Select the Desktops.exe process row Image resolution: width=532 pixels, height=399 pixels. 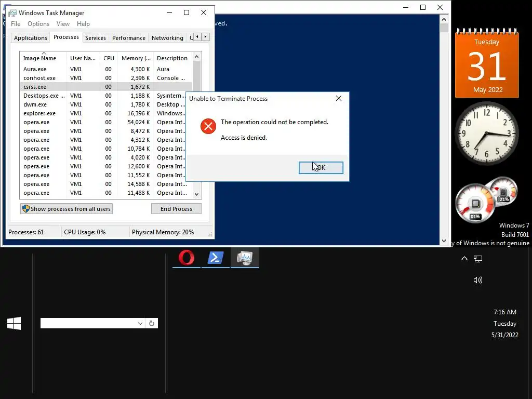(103, 96)
